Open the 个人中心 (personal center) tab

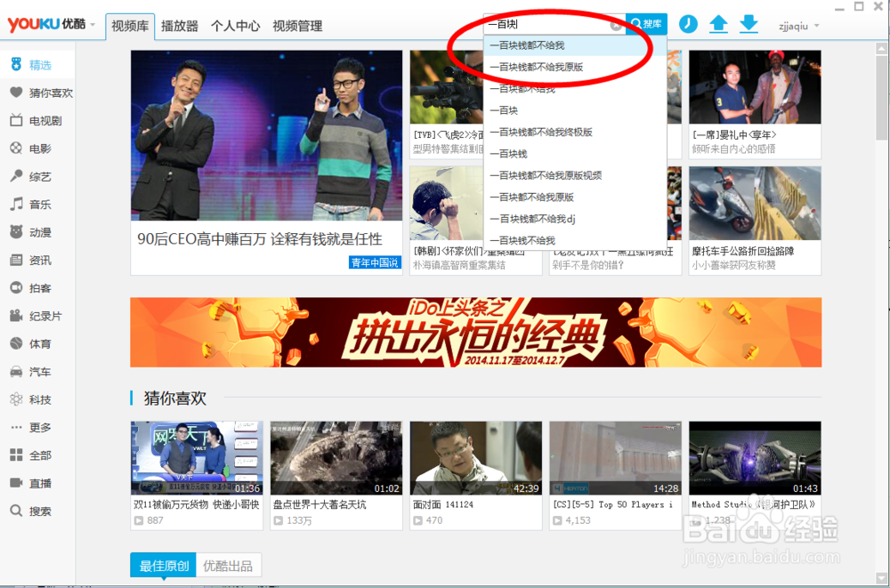tap(235, 27)
